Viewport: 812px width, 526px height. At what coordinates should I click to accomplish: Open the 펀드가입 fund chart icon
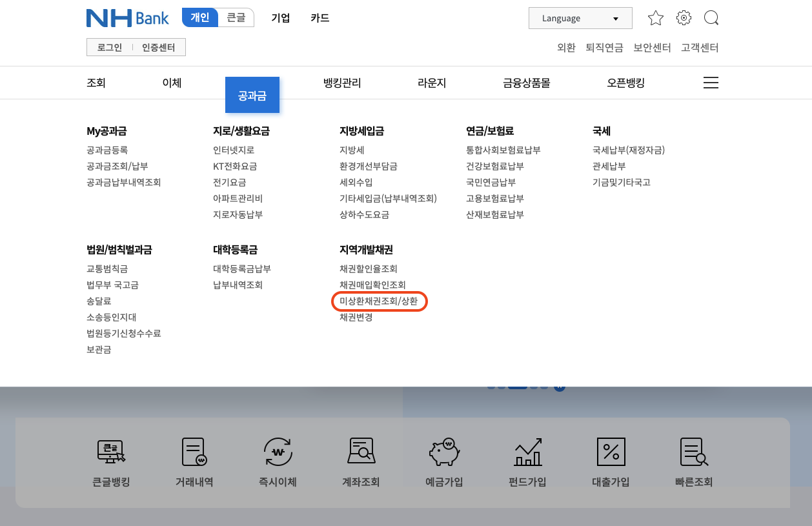click(x=527, y=461)
